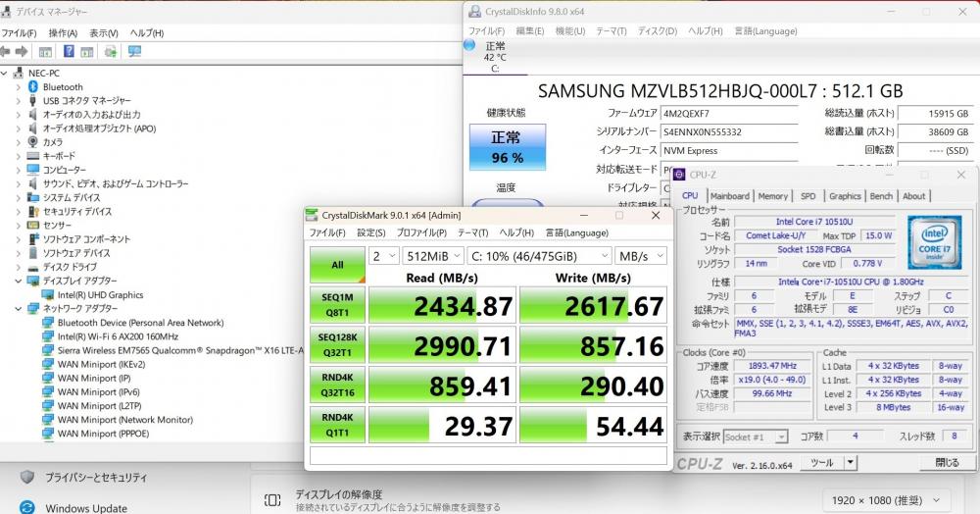Select the keyboard (キーボード) category icon
This screenshot has width=980, height=514.
tap(33, 156)
